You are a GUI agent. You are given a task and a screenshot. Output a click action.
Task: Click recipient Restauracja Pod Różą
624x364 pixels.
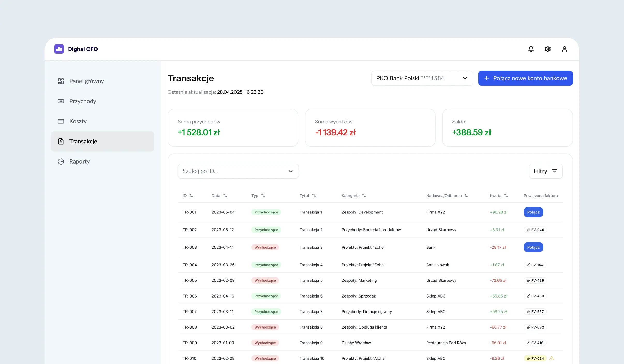[446, 343]
